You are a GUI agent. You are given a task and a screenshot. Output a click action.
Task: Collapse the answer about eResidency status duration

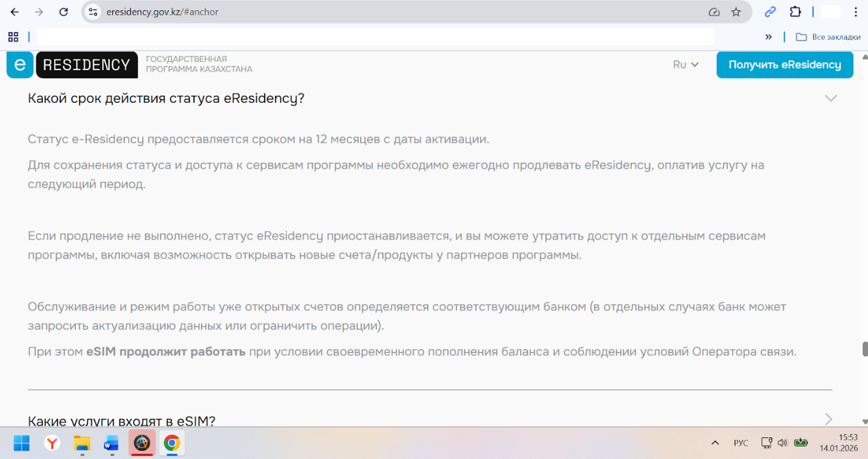[x=831, y=98]
